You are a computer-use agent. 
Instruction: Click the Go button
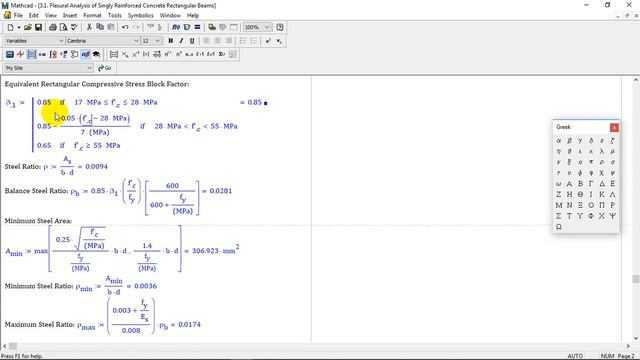(x=104, y=68)
